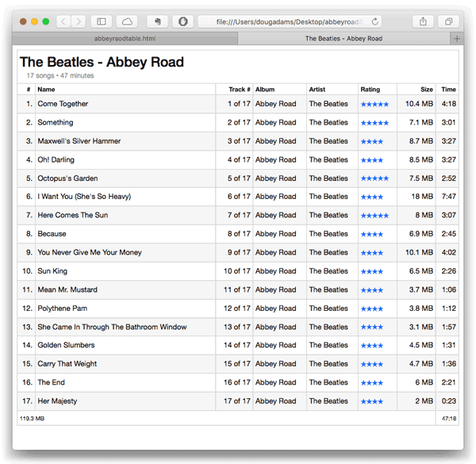
Task: Click the 7:47 time cell
Action: pos(449,197)
